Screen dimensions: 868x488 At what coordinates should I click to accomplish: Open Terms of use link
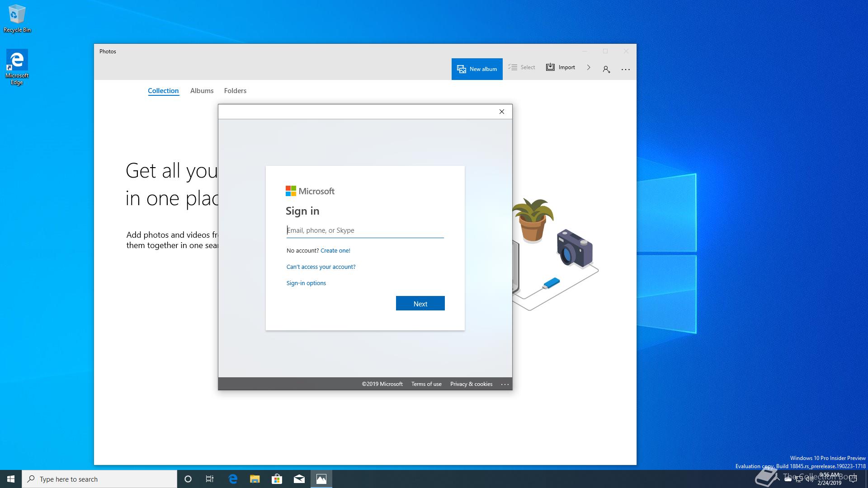pos(426,384)
